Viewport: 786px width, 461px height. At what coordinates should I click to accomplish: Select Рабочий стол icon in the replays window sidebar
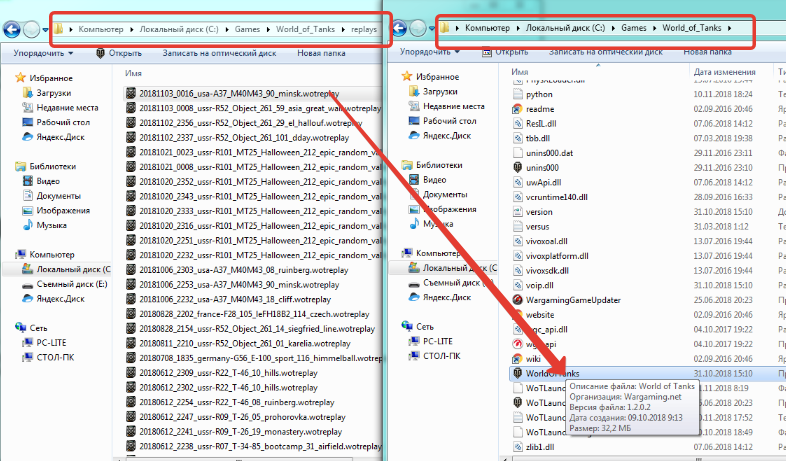pos(28,122)
